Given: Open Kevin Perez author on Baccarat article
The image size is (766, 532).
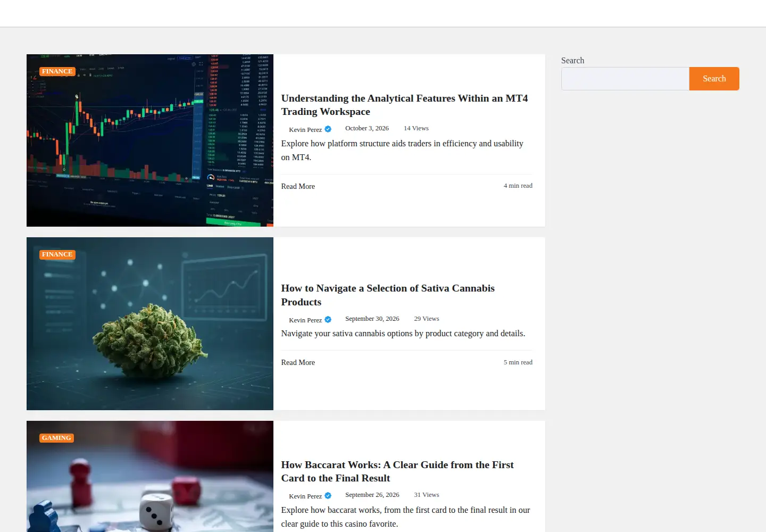Looking at the screenshot, I should (305, 496).
